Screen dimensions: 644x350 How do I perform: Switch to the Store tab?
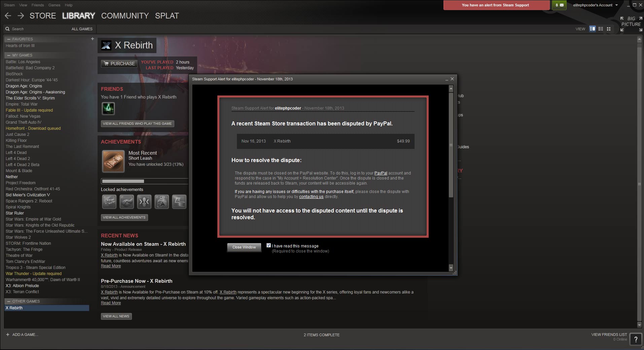pyautogui.click(x=43, y=16)
